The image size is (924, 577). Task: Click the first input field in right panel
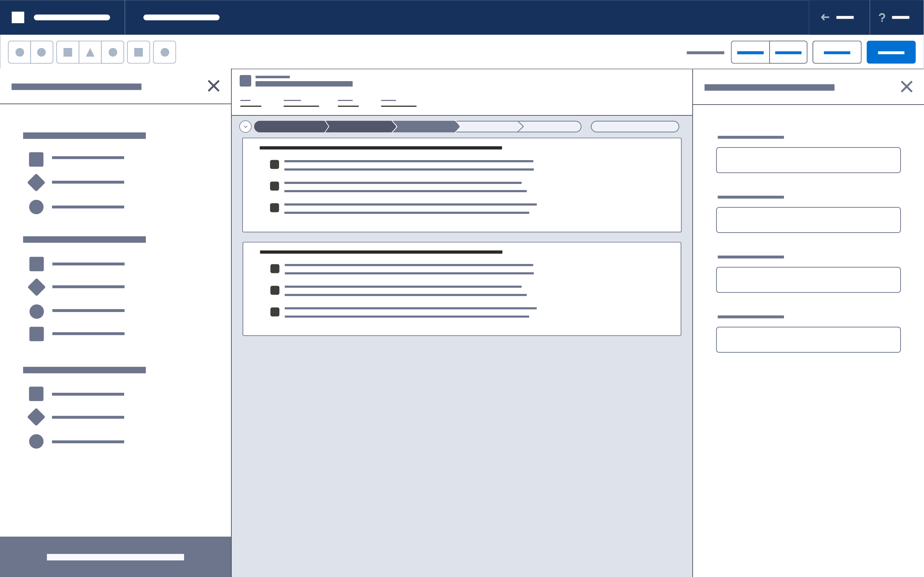tap(808, 160)
